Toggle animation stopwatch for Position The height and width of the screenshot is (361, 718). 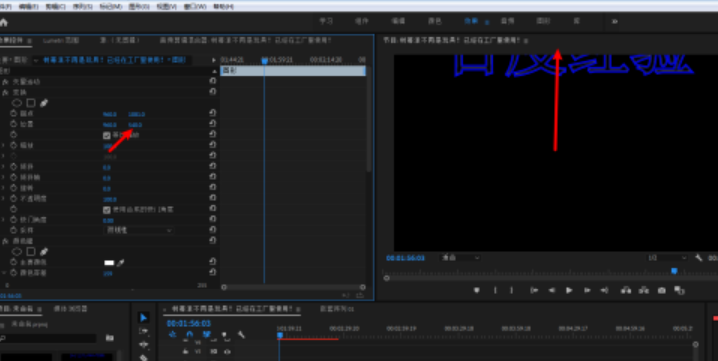click(x=13, y=124)
